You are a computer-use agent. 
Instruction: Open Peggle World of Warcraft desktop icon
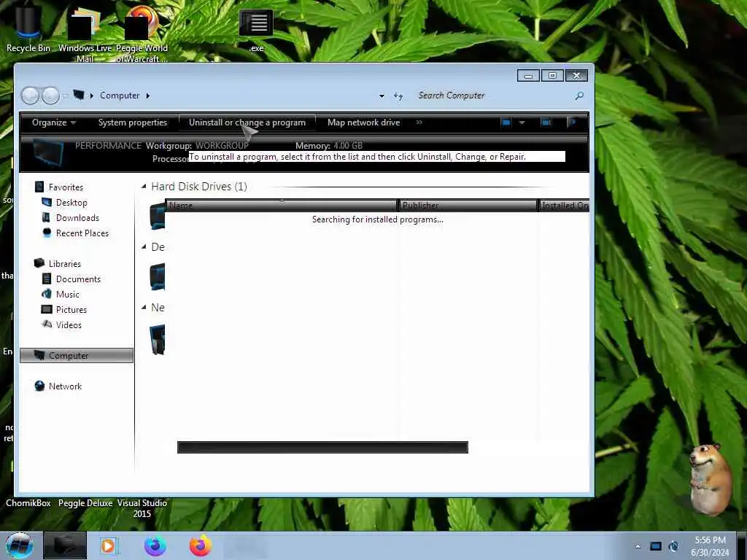[142, 34]
